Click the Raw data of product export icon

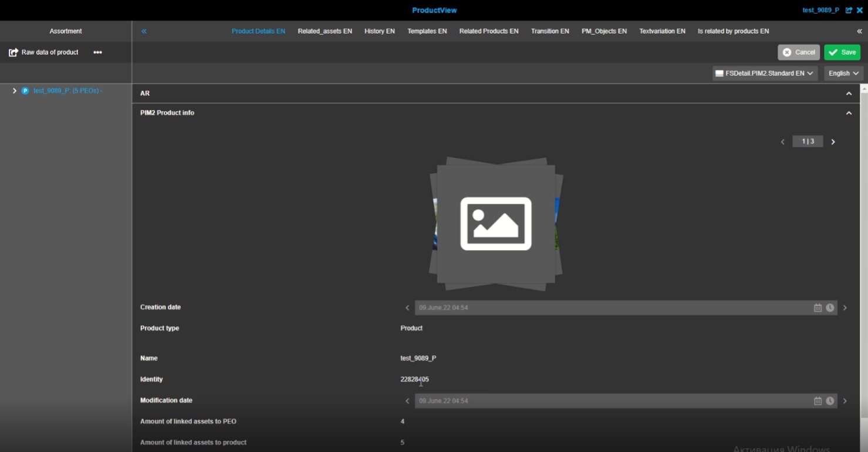click(x=13, y=52)
